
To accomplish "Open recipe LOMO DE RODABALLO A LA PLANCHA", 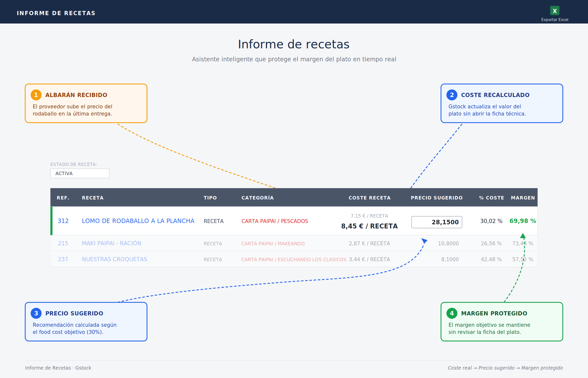I will click(x=138, y=221).
